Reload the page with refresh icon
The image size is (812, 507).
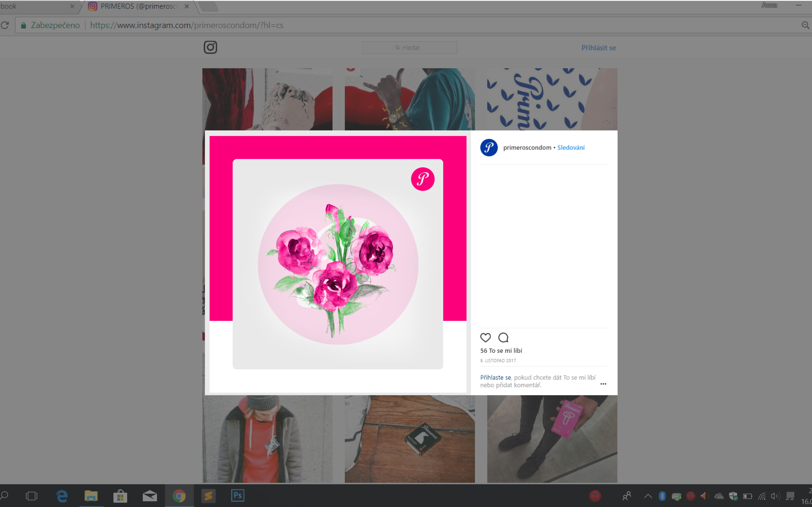click(5, 25)
